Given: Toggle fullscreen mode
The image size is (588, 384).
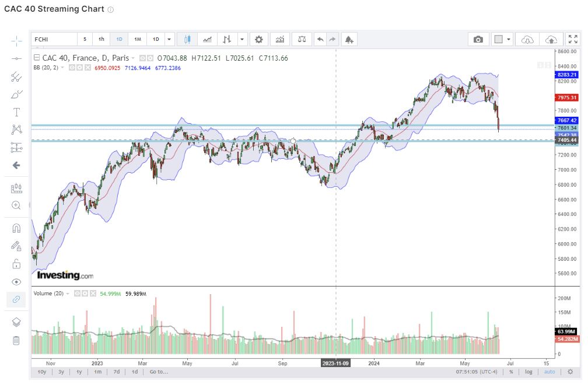Looking at the screenshot, I should click(x=573, y=39).
